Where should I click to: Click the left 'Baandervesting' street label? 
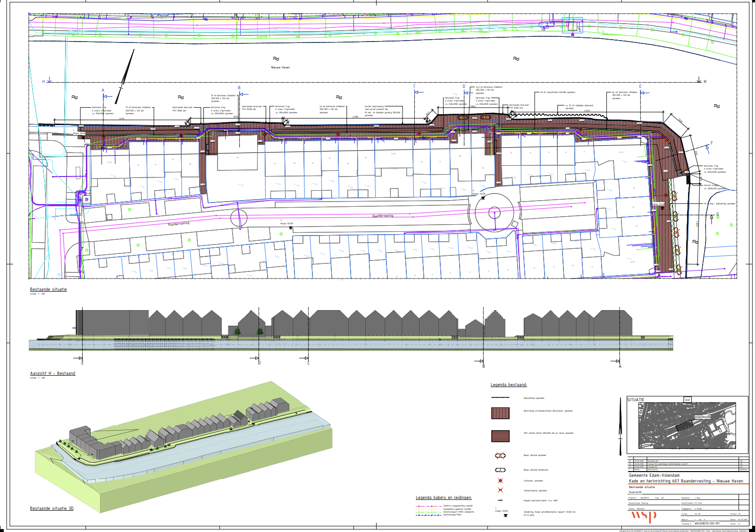point(179,224)
